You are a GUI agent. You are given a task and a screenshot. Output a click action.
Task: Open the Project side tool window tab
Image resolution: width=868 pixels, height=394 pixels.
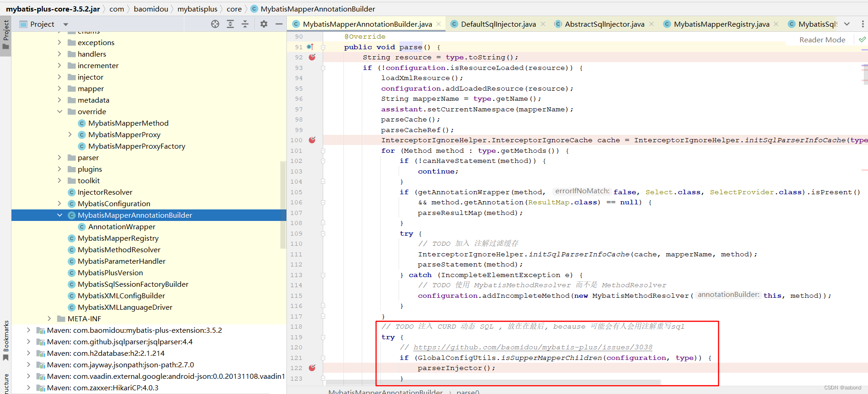click(6, 36)
